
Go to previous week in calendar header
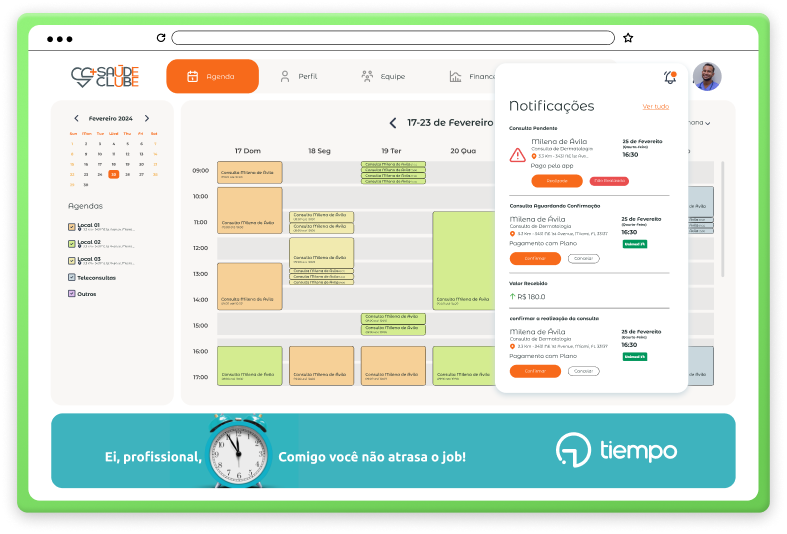393,123
